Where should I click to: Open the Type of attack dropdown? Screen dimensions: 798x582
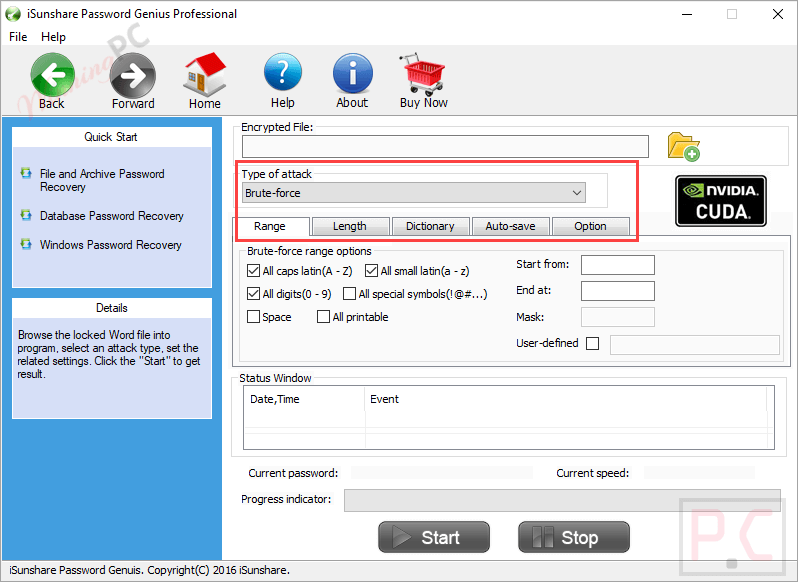414,193
